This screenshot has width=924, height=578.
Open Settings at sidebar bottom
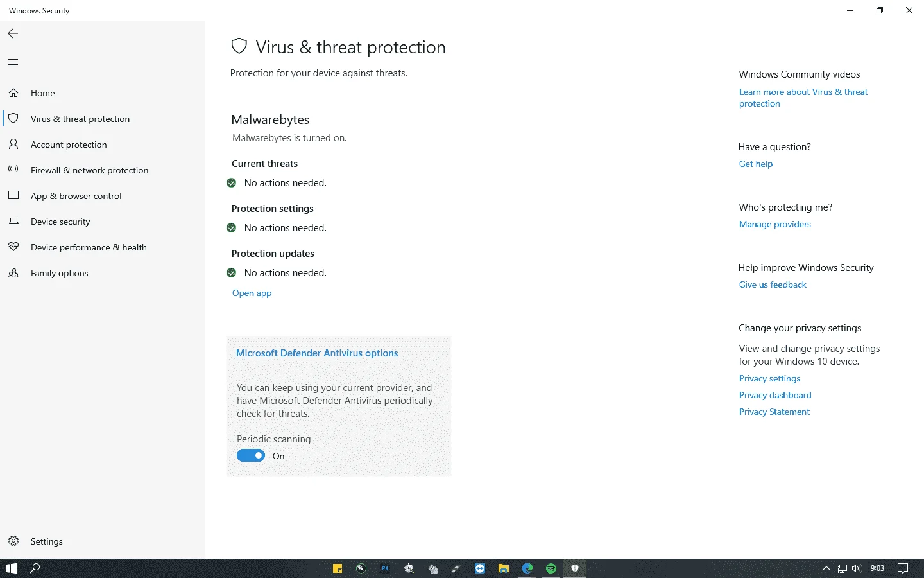pyautogui.click(x=103, y=541)
